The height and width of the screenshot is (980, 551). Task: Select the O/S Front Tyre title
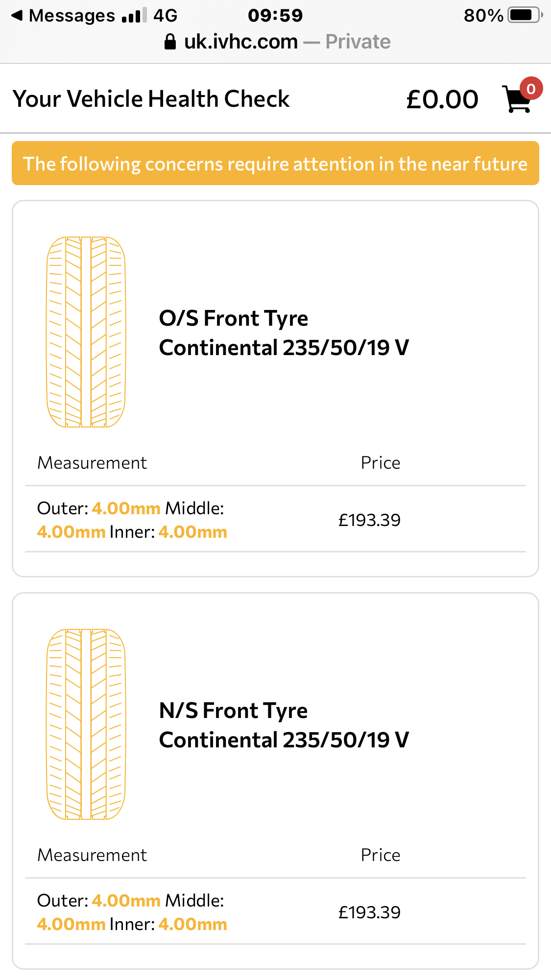234,319
